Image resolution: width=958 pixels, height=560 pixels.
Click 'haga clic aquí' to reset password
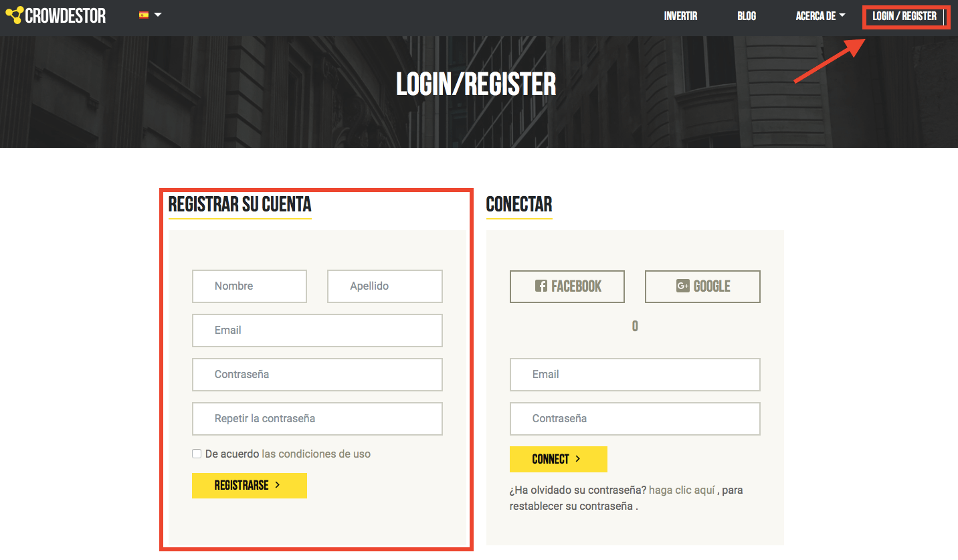click(x=682, y=490)
